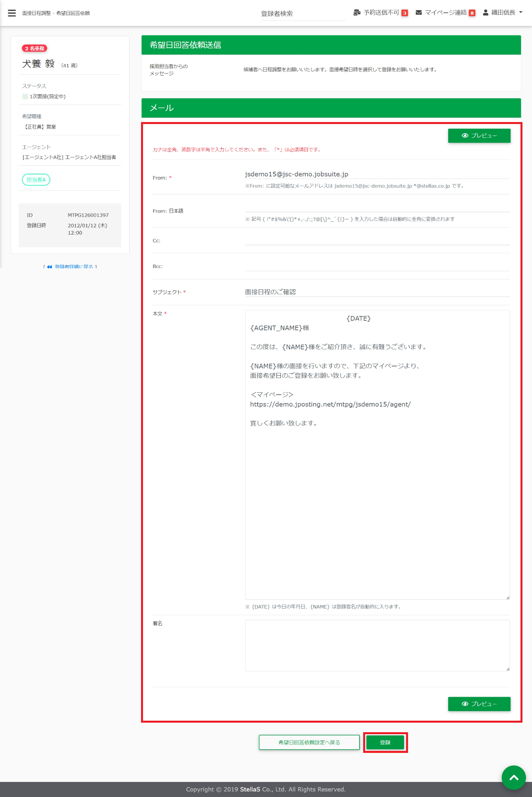Click the bottom プレビュー eye button
532x797 pixels.
479,704
